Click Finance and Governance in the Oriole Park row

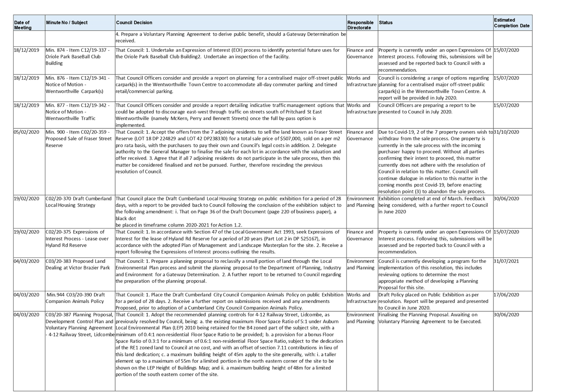point(360,53)
